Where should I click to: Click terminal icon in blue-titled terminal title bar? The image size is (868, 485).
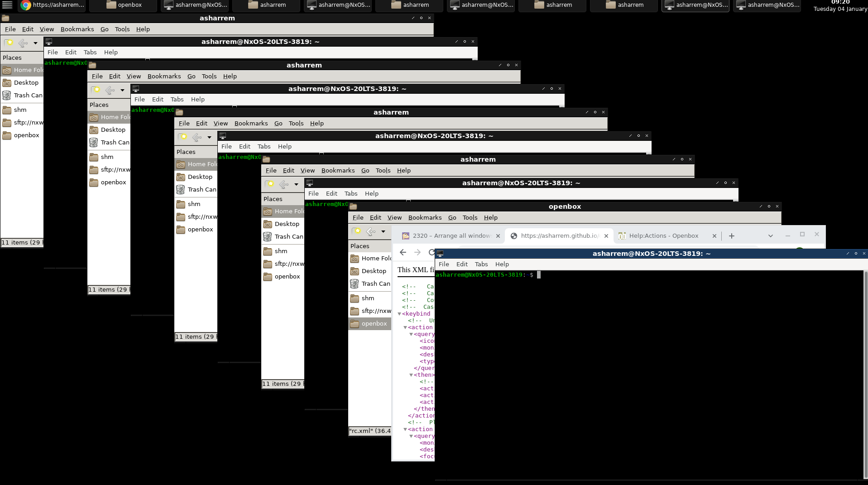[x=440, y=254]
